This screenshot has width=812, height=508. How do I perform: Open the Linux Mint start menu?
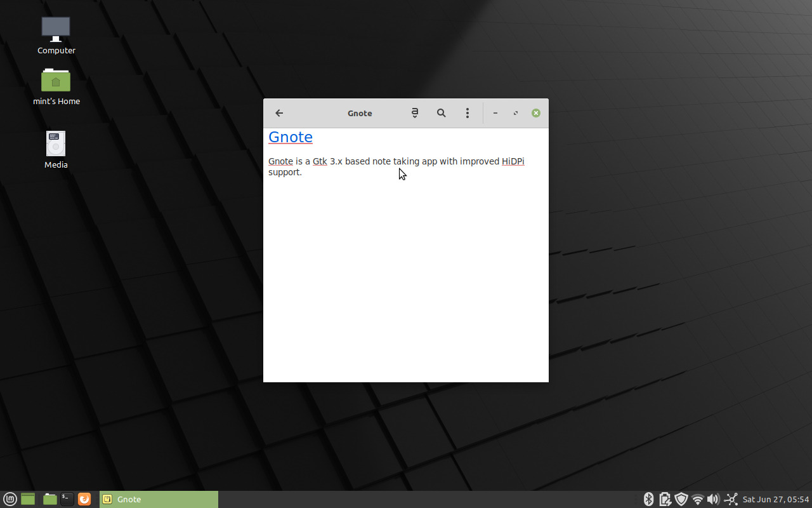pos(10,499)
